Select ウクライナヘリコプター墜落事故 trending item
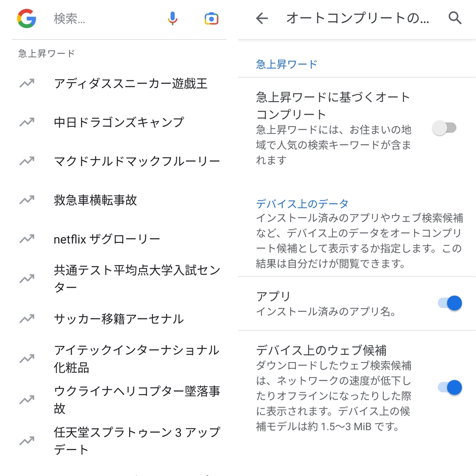Screen dimensions: 476x476 click(137, 399)
